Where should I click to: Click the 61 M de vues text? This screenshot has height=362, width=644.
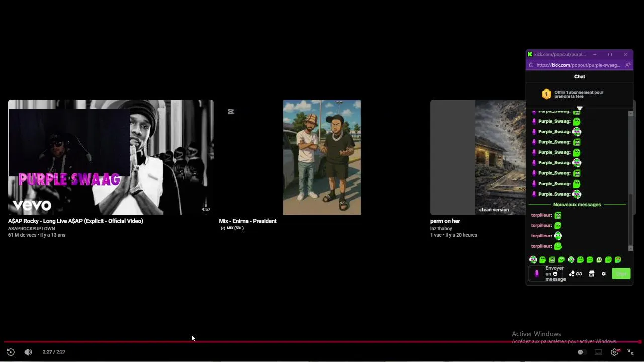[x=22, y=235]
